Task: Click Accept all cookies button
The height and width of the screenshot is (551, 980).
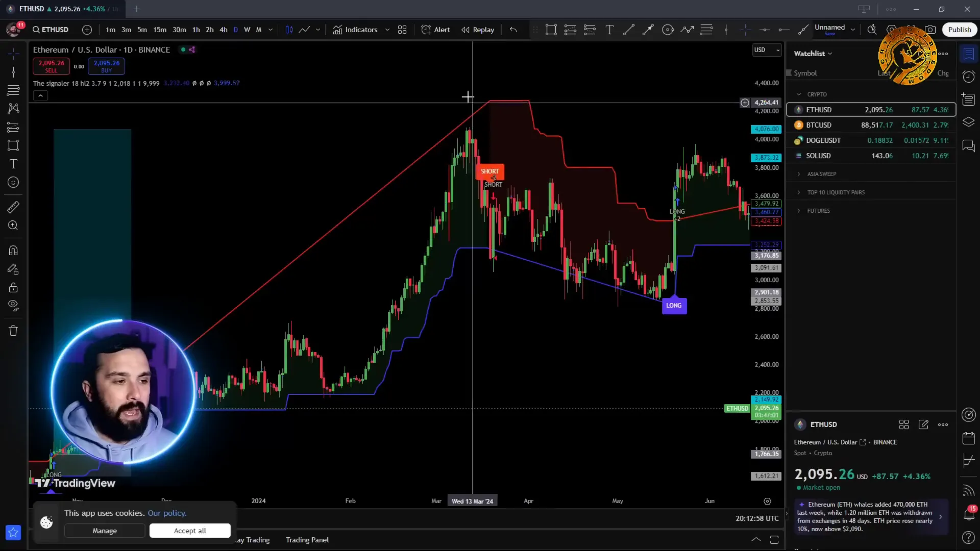Action: coord(190,531)
